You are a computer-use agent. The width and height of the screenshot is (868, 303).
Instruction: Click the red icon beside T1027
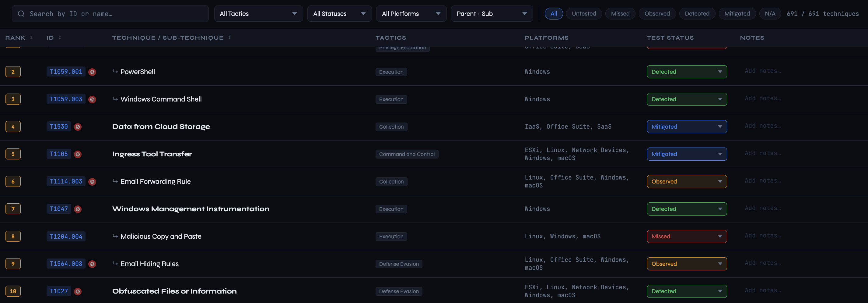pos(78,291)
